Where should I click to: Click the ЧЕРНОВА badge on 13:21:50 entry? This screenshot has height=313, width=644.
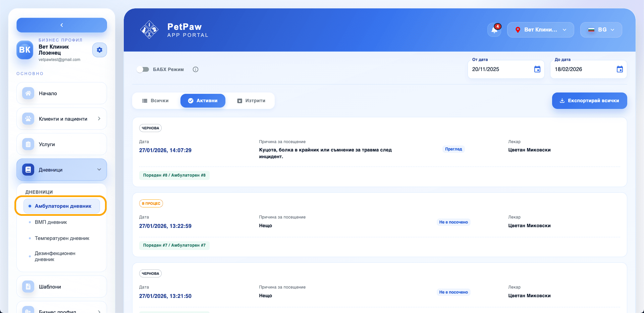pyautogui.click(x=150, y=273)
